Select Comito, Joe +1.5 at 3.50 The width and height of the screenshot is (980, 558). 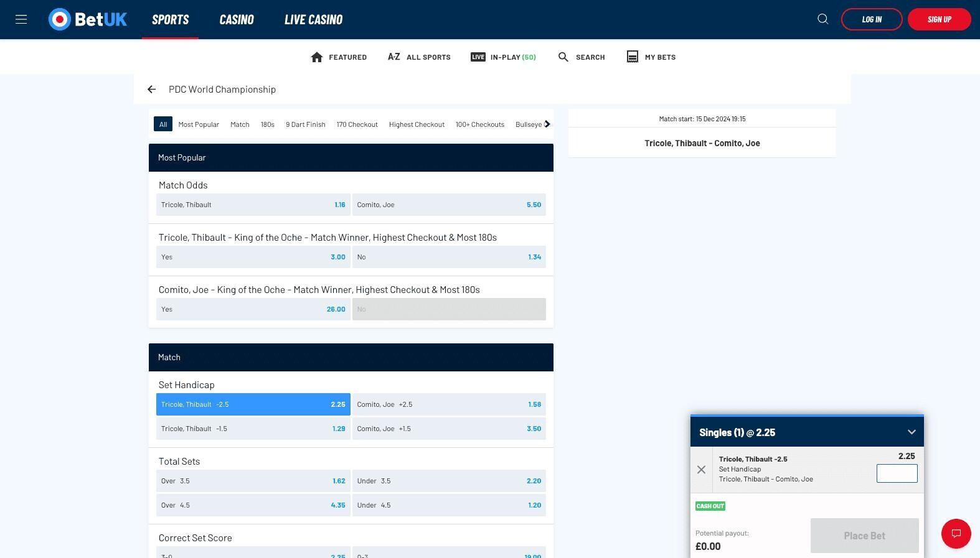(x=449, y=429)
